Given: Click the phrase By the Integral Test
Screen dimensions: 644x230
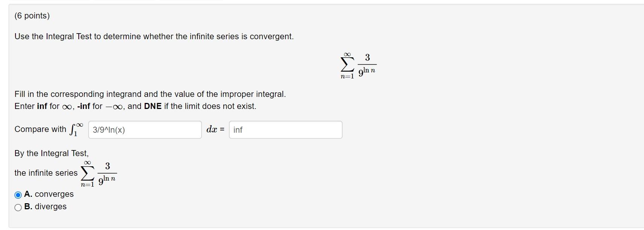Looking at the screenshot, I should click(x=51, y=153).
